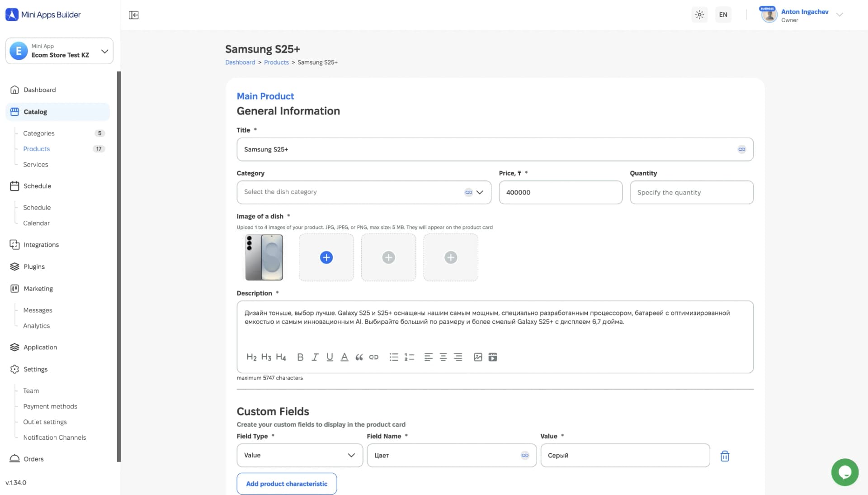Click the Anton Ingachev profile avatar
Screen dimensions: 868x495
pos(769,15)
